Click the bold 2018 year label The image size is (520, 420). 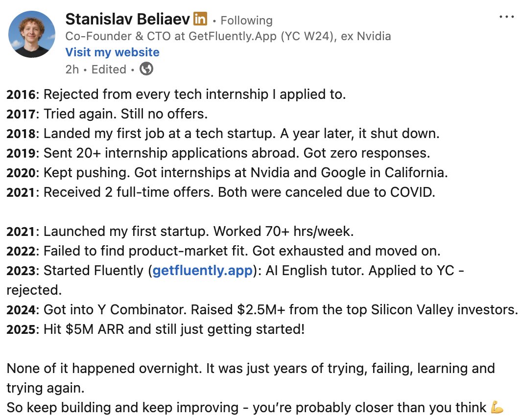(x=22, y=134)
